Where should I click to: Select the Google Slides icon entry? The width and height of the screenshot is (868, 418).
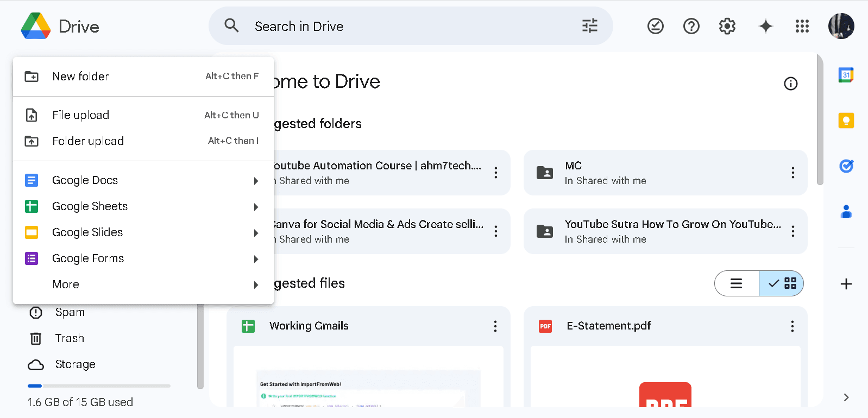click(x=32, y=232)
